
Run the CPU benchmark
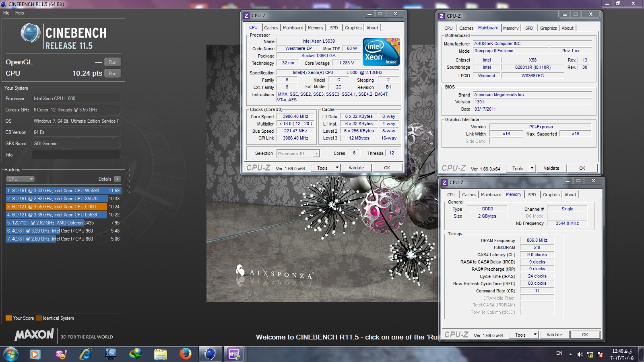[x=113, y=74]
